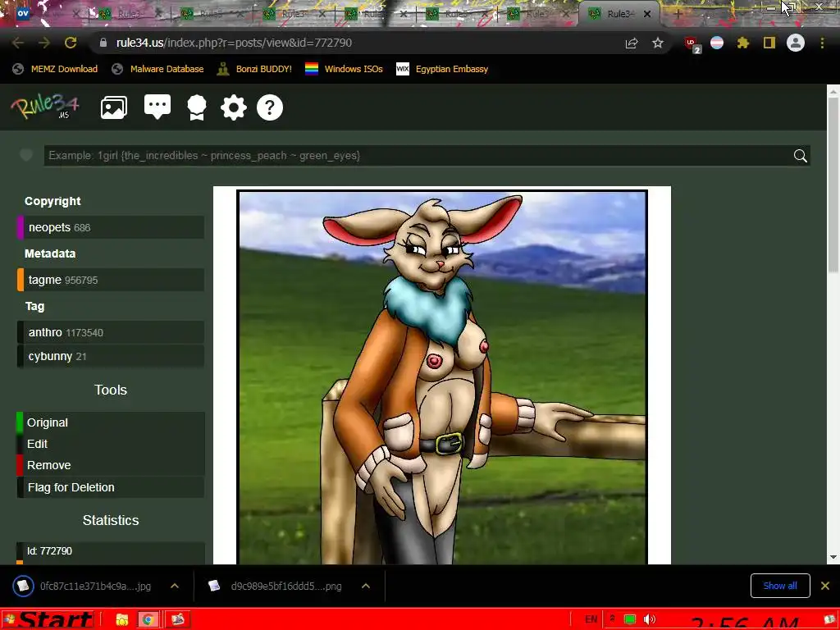Open the Windows ISOs bookmark
The image size is (840, 630).
click(344, 69)
